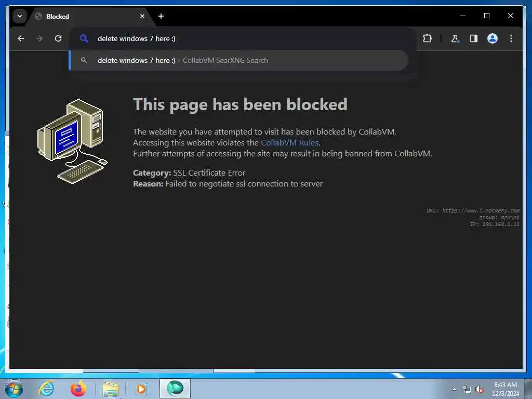Reload the blocked page
Screen dimensions: 532x399
(x=58, y=38)
